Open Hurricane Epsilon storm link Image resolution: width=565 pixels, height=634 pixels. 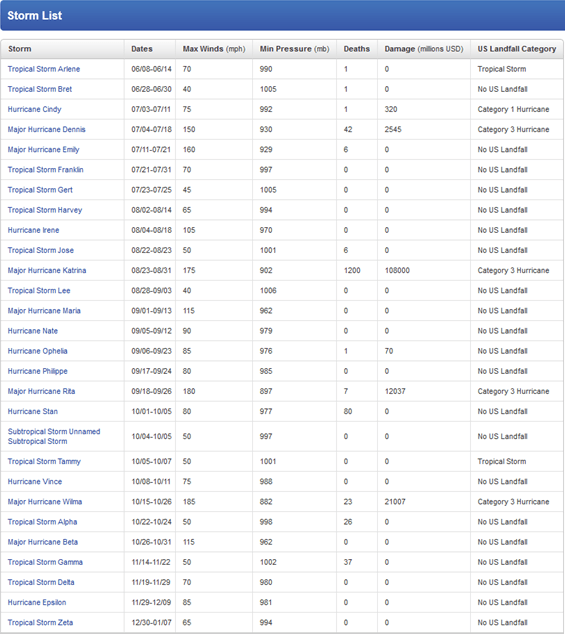tap(37, 602)
